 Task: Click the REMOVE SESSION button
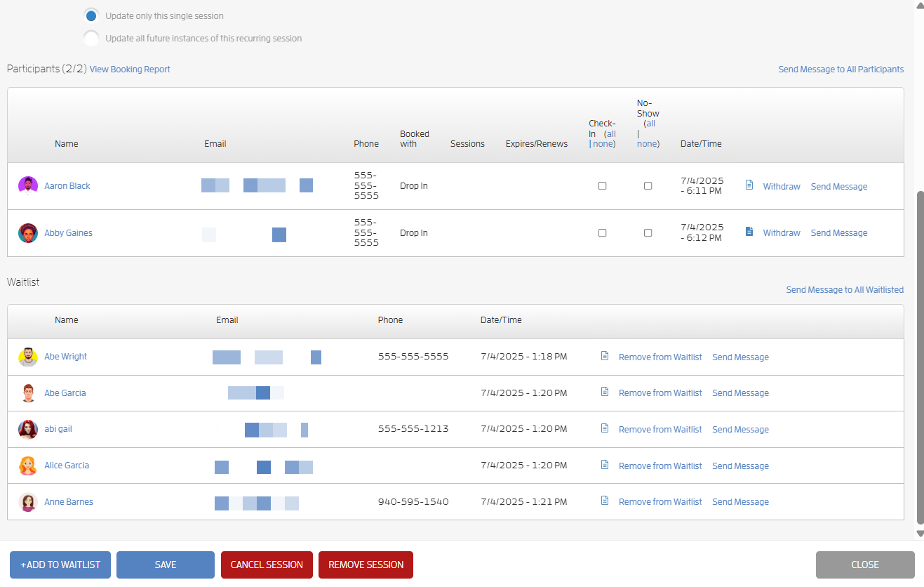pos(366,565)
